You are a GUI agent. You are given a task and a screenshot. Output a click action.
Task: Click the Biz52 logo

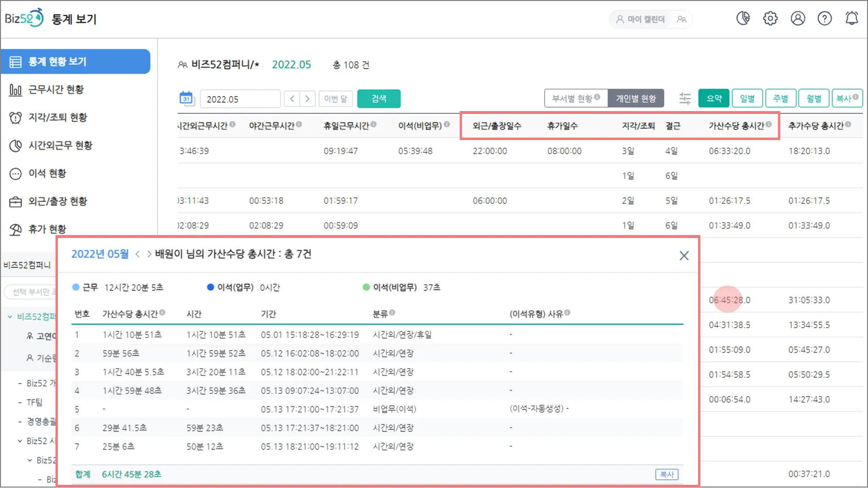(x=24, y=18)
